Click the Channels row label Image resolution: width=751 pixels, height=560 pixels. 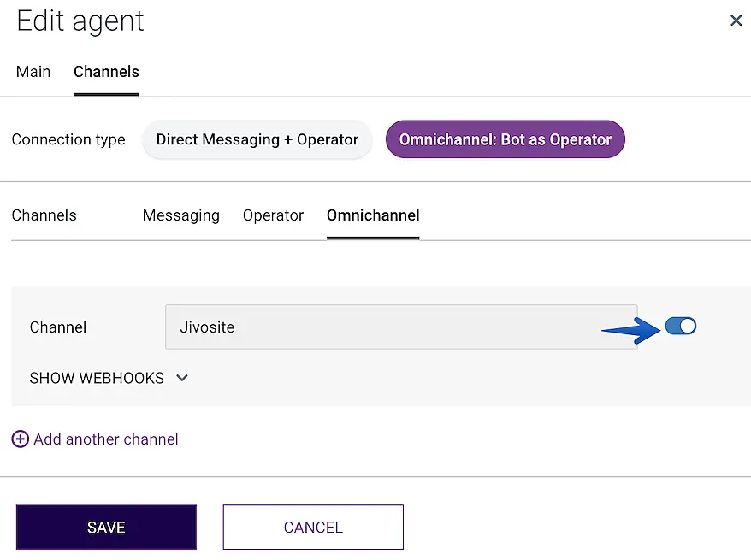[x=44, y=215]
